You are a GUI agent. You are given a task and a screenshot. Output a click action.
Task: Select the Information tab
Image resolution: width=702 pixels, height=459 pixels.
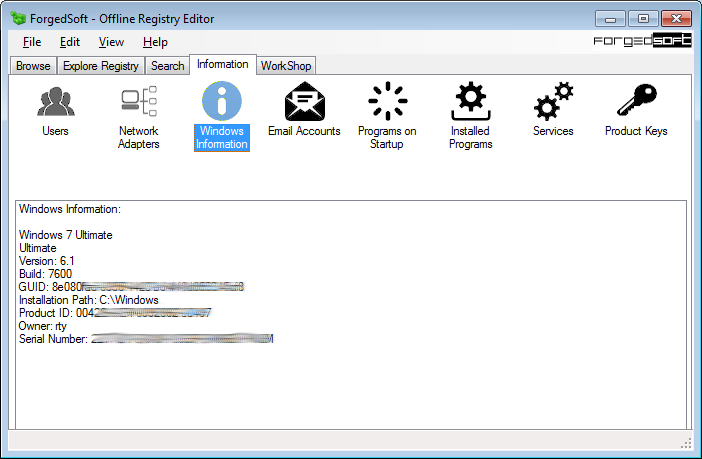tap(223, 64)
